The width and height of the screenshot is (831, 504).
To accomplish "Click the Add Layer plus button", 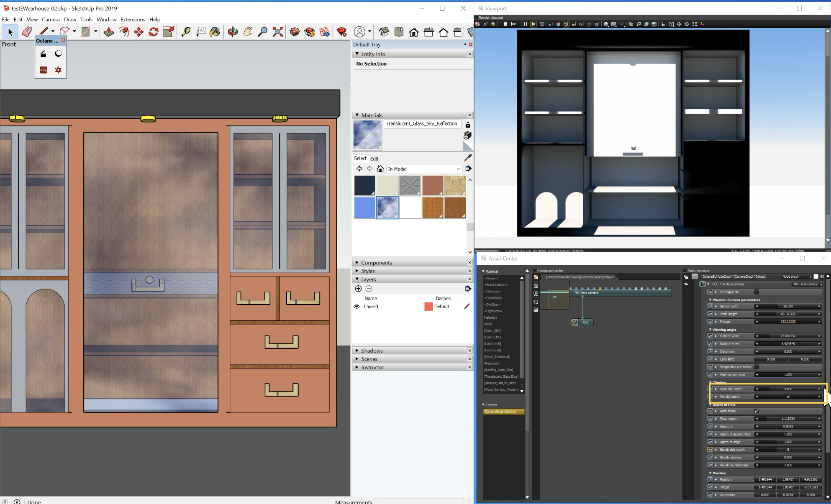I will tap(358, 289).
